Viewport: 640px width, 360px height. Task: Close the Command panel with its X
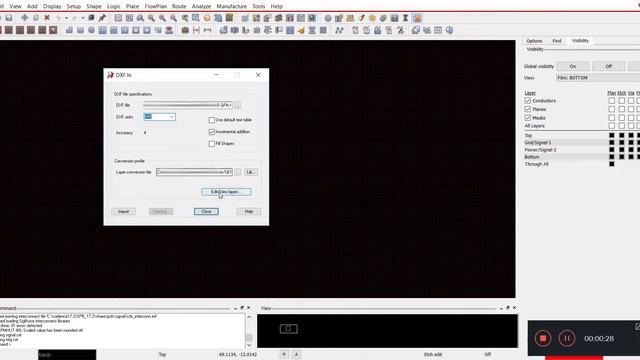point(249,308)
